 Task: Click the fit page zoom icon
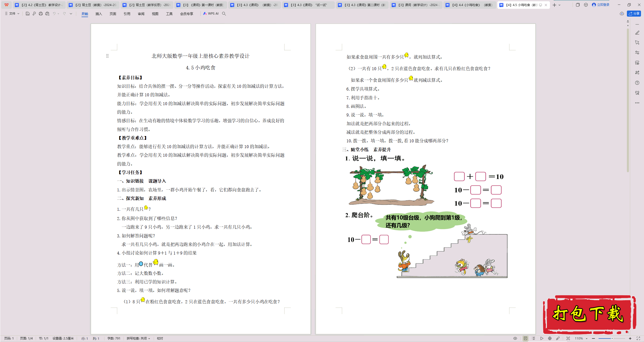click(x=568, y=338)
